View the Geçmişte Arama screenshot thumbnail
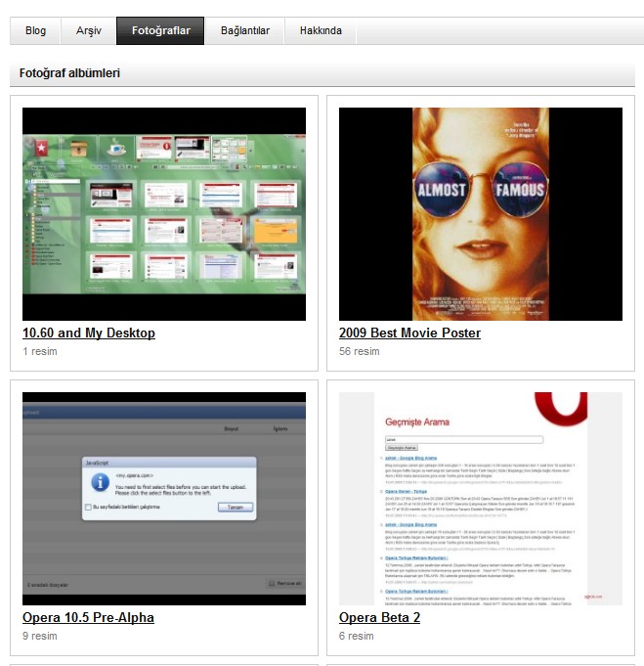The height and width of the screenshot is (666, 644). (x=481, y=499)
